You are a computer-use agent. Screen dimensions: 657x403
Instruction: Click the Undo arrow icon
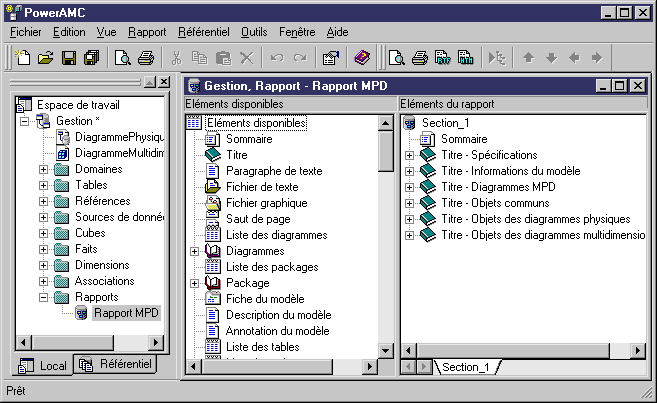277,58
